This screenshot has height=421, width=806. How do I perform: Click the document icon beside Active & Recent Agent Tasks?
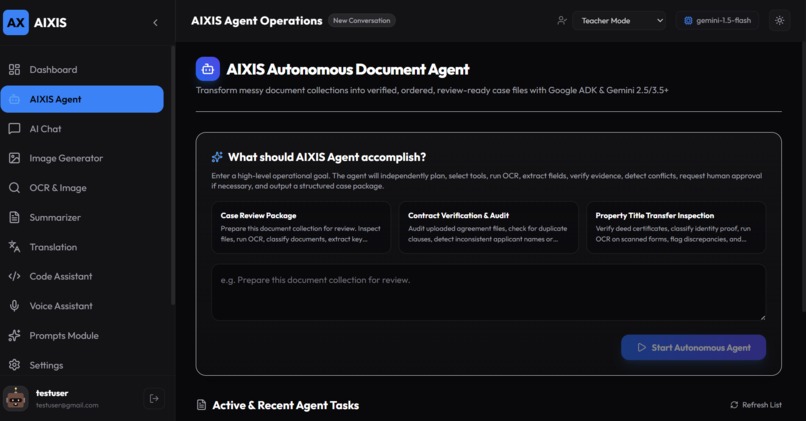[x=202, y=405]
